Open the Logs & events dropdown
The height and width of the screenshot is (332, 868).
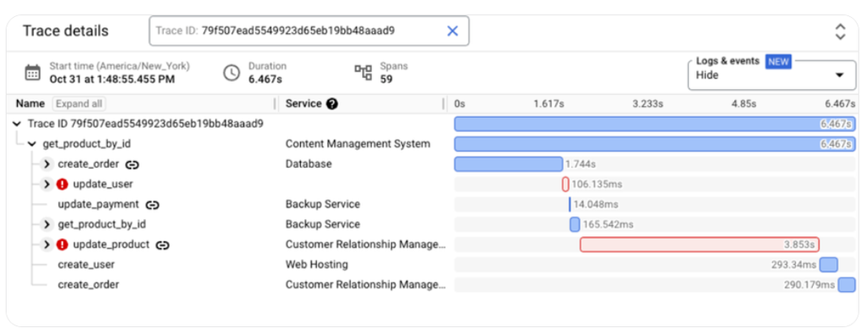pyautogui.click(x=771, y=75)
